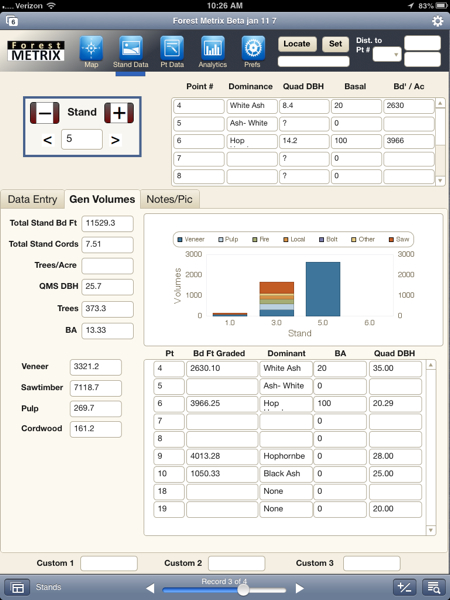Select Bd'/Ac cell 3966

coord(409,141)
